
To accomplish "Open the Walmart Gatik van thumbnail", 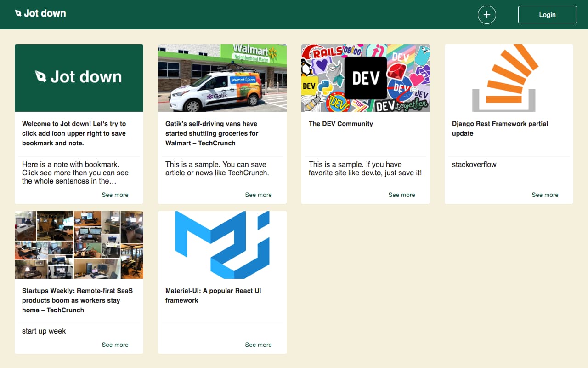I will tap(222, 78).
